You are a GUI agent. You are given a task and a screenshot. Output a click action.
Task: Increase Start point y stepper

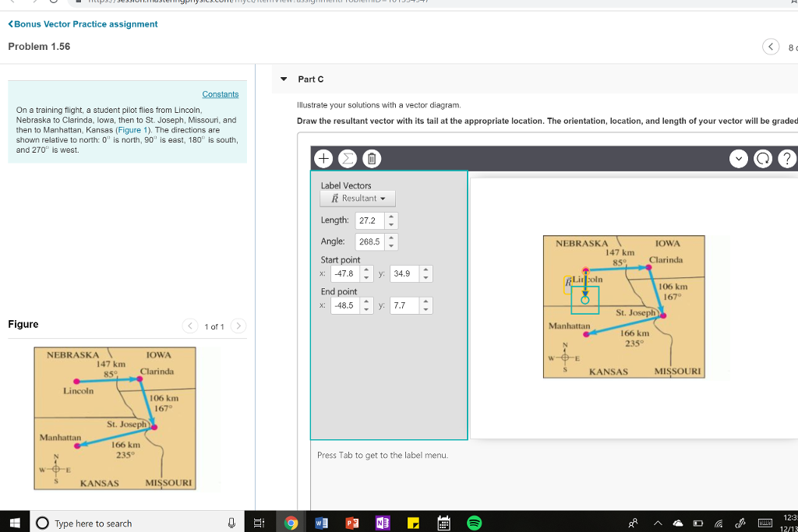coord(426,270)
